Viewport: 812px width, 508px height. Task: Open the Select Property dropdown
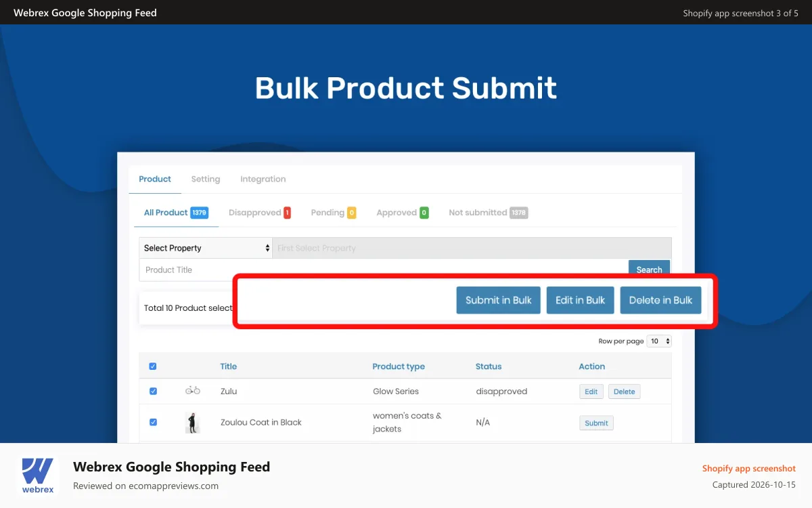coord(206,248)
